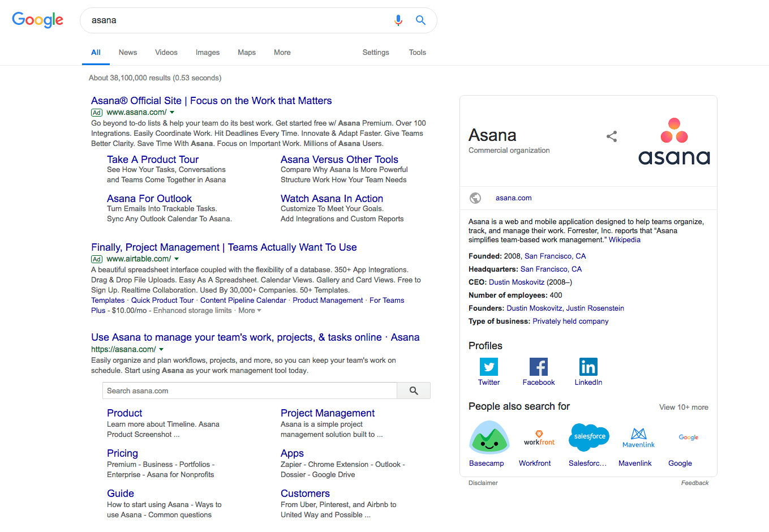Image resolution: width=769 pixels, height=532 pixels.
Task: Click the blue magnifier search icon
Action: (420, 20)
